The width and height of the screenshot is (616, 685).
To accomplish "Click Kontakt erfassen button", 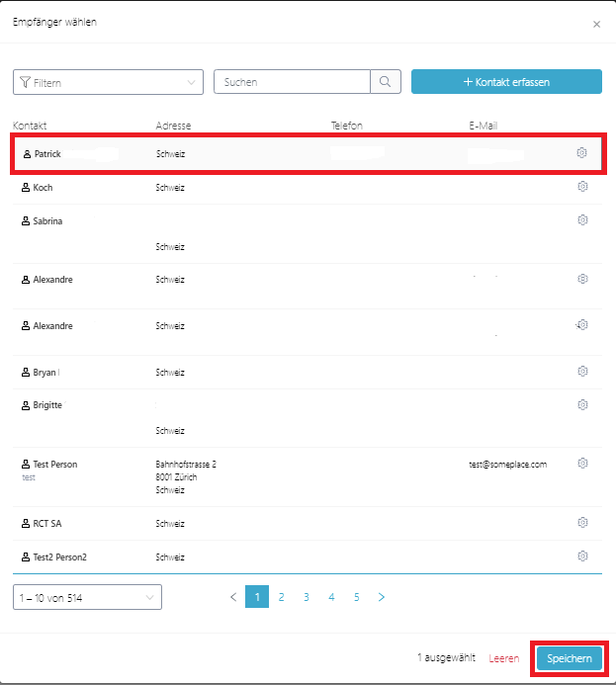I will click(x=506, y=82).
